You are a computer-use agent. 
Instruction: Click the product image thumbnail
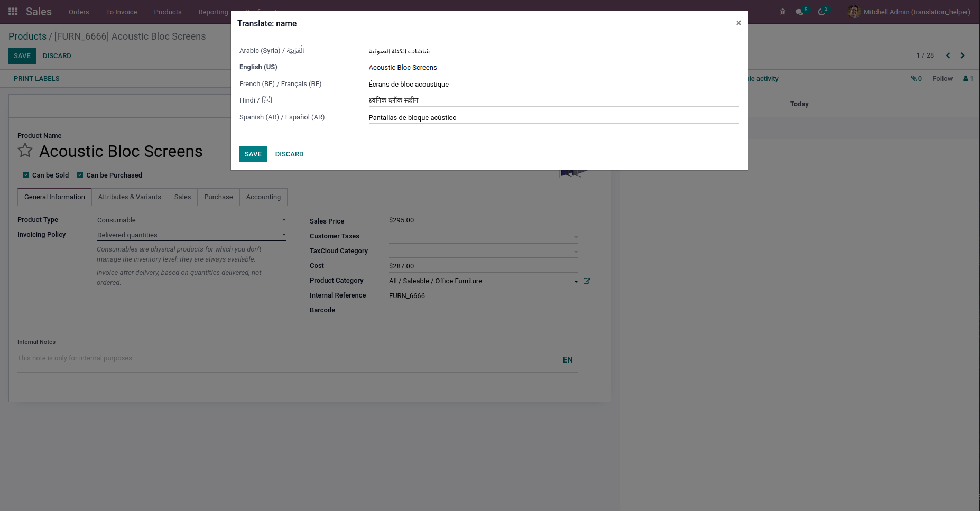[x=580, y=173]
